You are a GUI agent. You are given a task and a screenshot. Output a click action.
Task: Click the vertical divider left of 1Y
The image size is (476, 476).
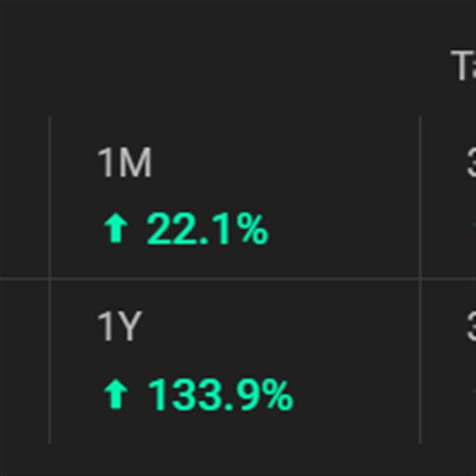coord(50,361)
